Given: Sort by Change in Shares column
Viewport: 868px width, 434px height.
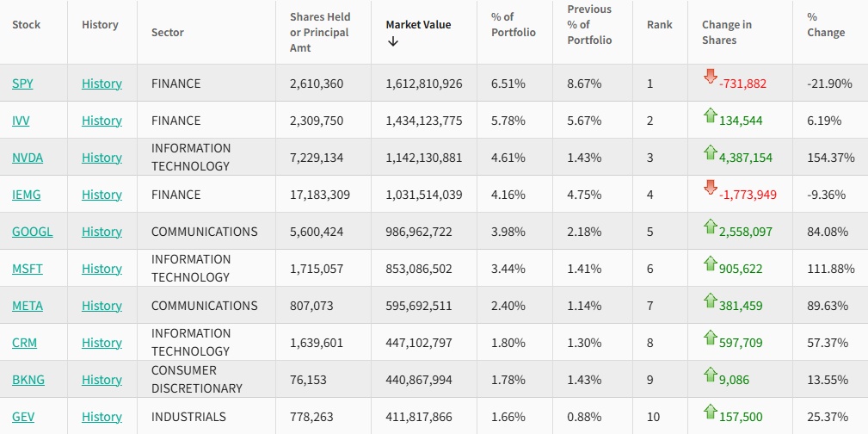Looking at the screenshot, I should pos(726,32).
